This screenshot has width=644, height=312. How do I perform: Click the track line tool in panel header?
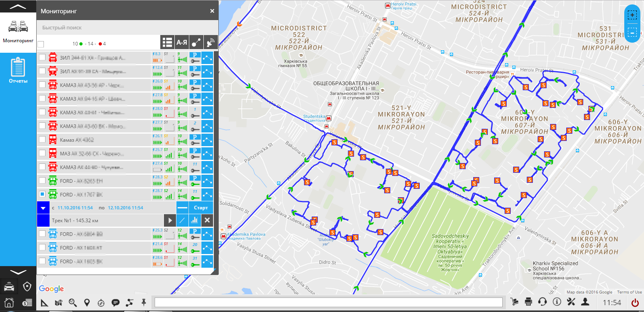(196, 42)
